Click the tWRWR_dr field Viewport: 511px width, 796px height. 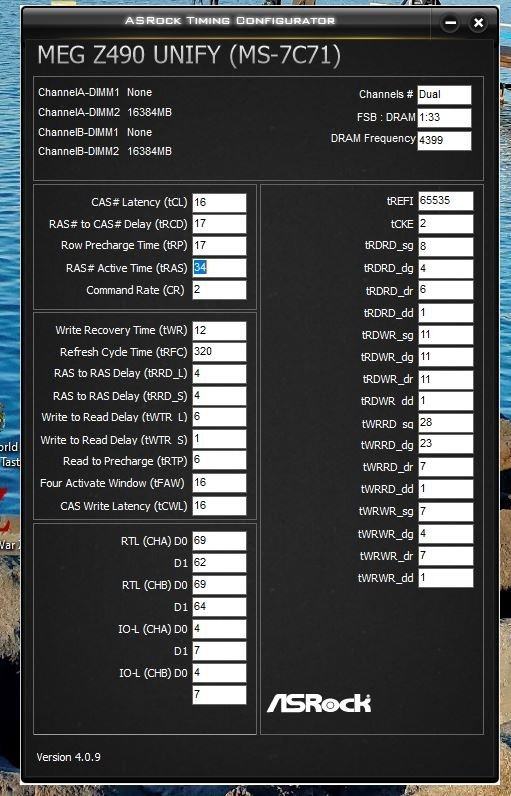[446, 556]
